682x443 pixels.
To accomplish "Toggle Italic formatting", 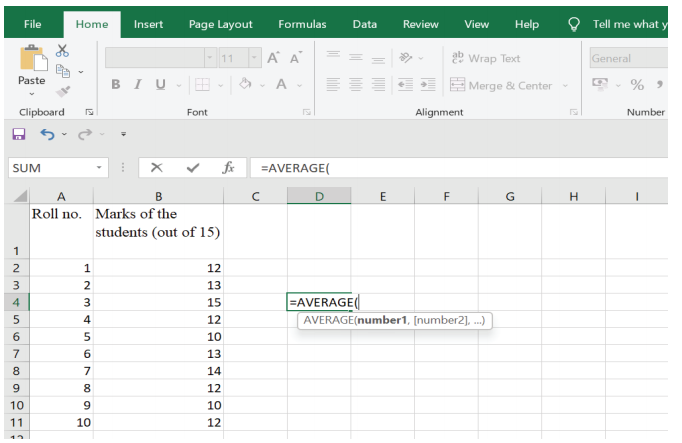I will click(x=137, y=85).
